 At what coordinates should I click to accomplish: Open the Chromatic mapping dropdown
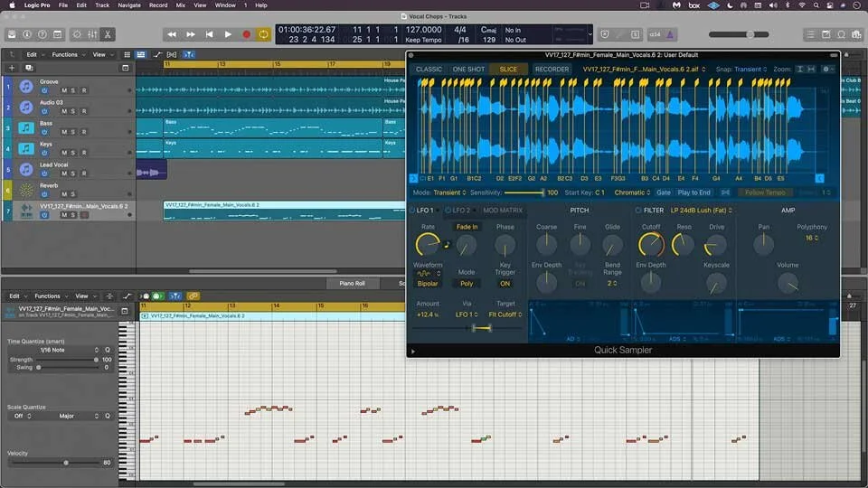pos(632,192)
